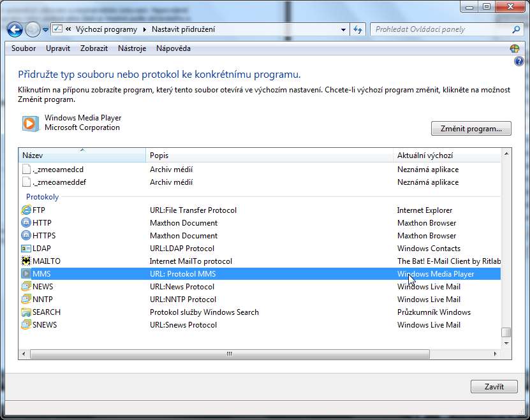
Task: Maximize the window
Action: click(x=487, y=7)
